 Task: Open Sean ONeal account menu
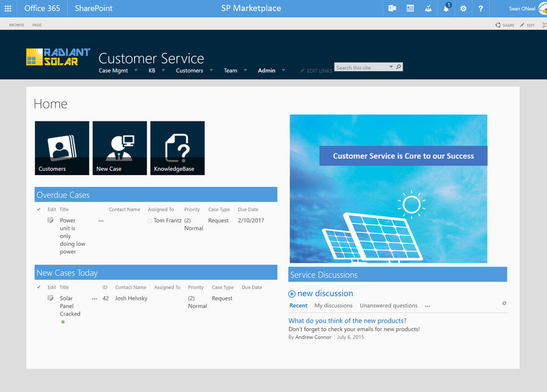tap(522, 9)
